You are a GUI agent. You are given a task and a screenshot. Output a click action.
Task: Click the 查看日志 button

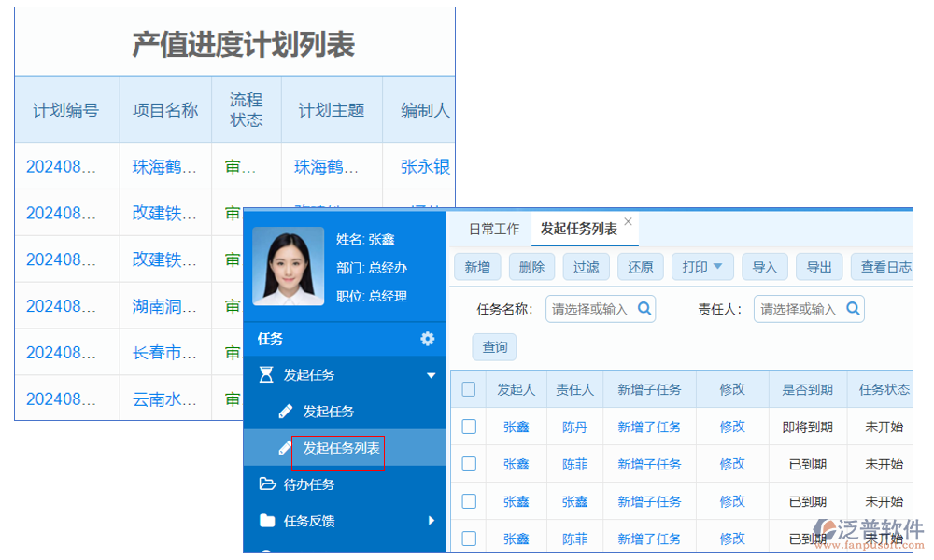pos(884,267)
